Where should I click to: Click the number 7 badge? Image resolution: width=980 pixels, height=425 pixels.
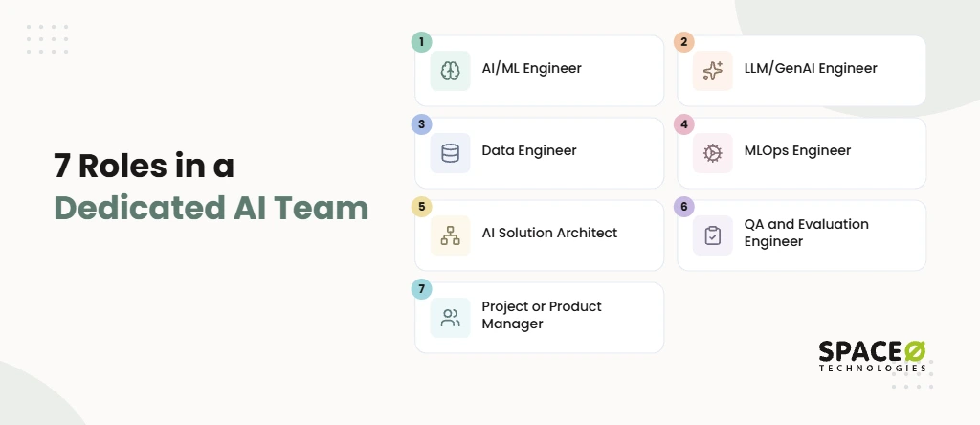coord(421,289)
